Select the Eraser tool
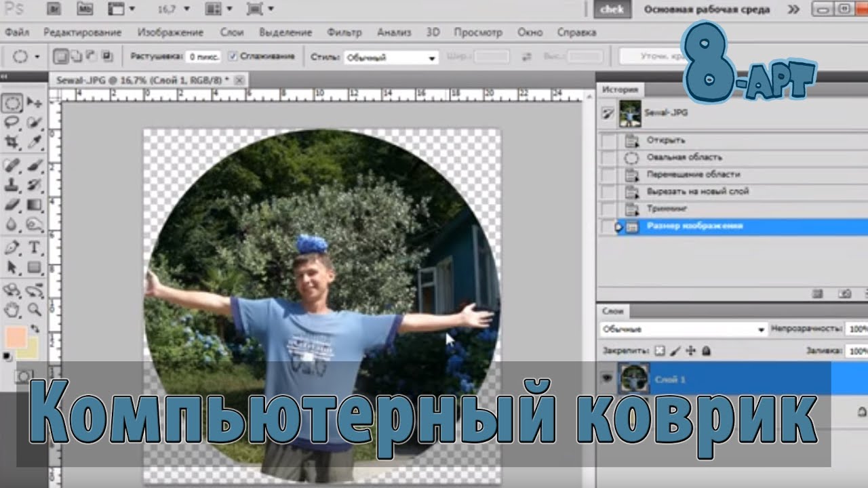Image resolution: width=868 pixels, height=488 pixels. coord(12,204)
